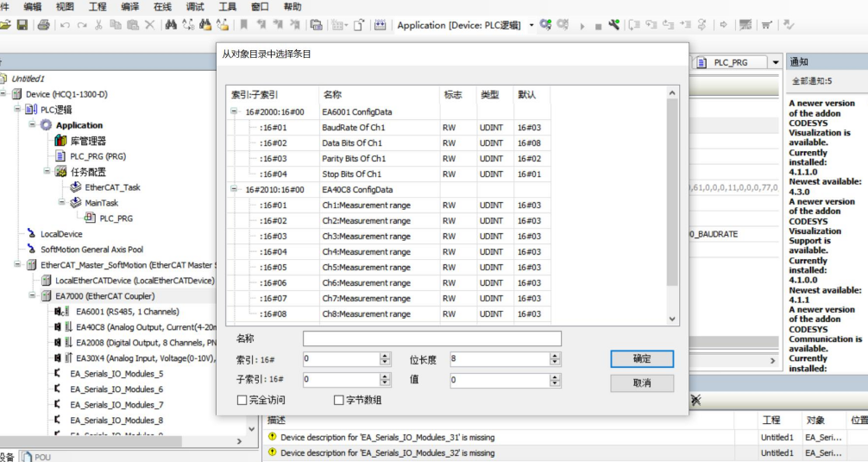Increment the 索引 spinner up arrow
Image resolution: width=868 pixels, height=462 pixels.
pyautogui.click(x=386, y=356)
